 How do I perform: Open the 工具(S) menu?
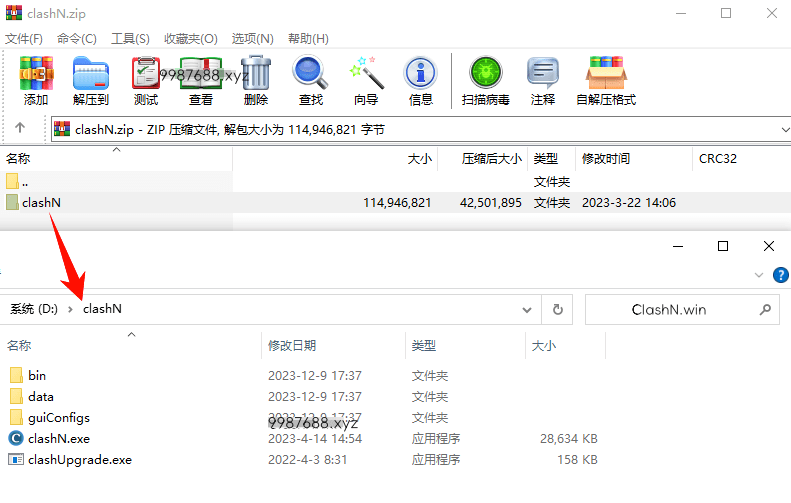click(130, 39)
